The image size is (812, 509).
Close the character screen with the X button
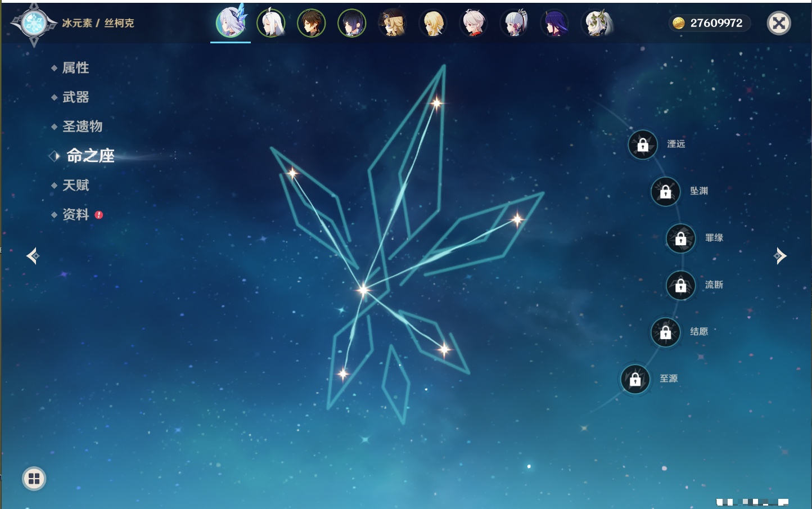779,23
